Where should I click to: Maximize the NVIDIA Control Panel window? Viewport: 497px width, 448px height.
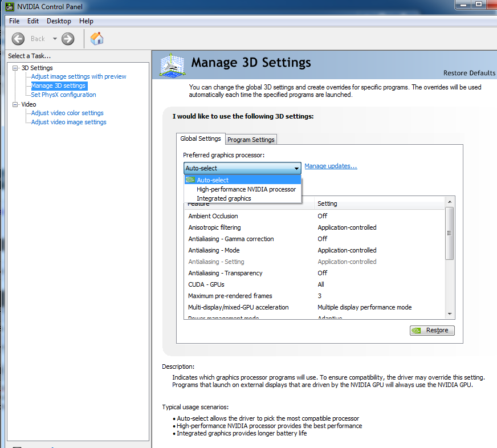479,5
